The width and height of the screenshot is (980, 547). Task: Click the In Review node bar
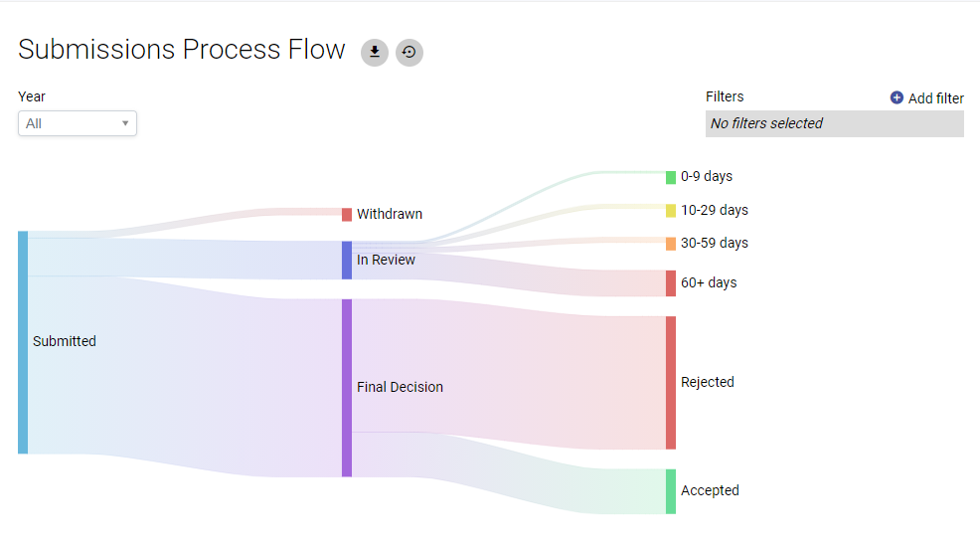[347, 260]
